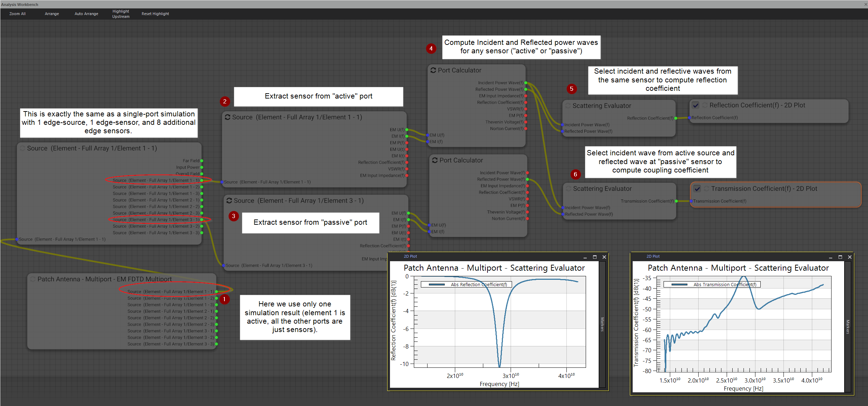Screen dimensions: 868x406
Task: Click the Reset Highlight button
Action: [x=155, y=13]
